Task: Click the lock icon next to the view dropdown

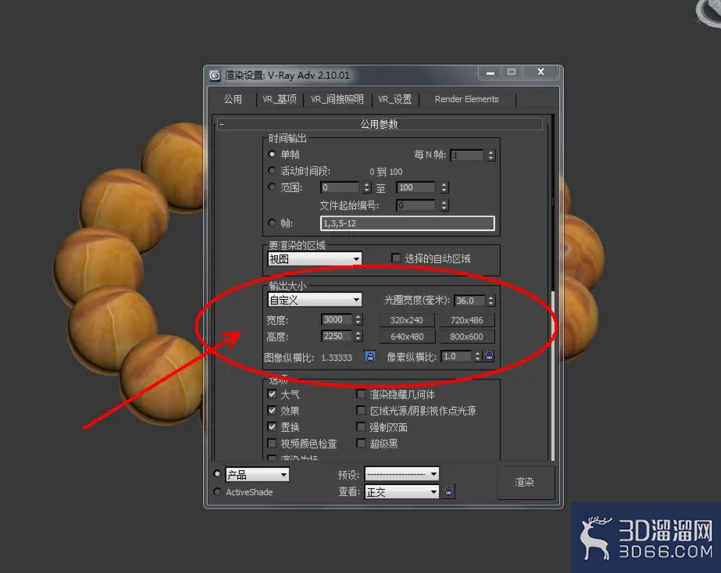Action: click(449, 491)
